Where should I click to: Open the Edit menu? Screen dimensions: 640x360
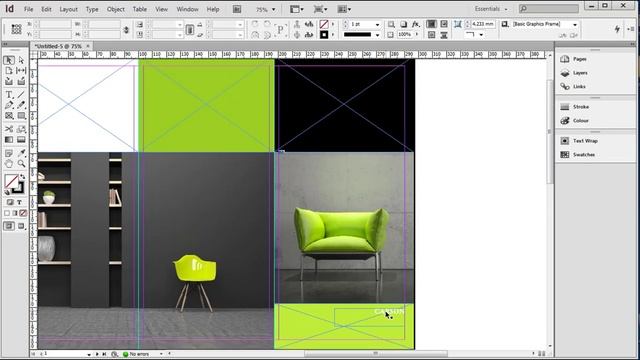pos(46,9)
